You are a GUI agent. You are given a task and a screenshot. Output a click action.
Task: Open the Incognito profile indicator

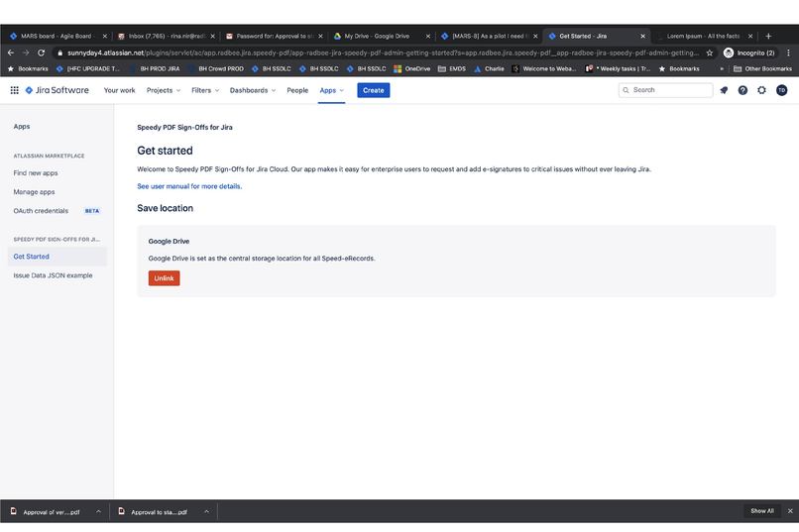[749, 53]
